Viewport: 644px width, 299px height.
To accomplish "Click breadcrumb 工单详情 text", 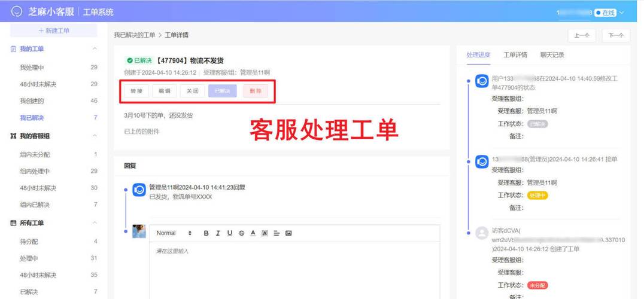I will pos(177,35).
